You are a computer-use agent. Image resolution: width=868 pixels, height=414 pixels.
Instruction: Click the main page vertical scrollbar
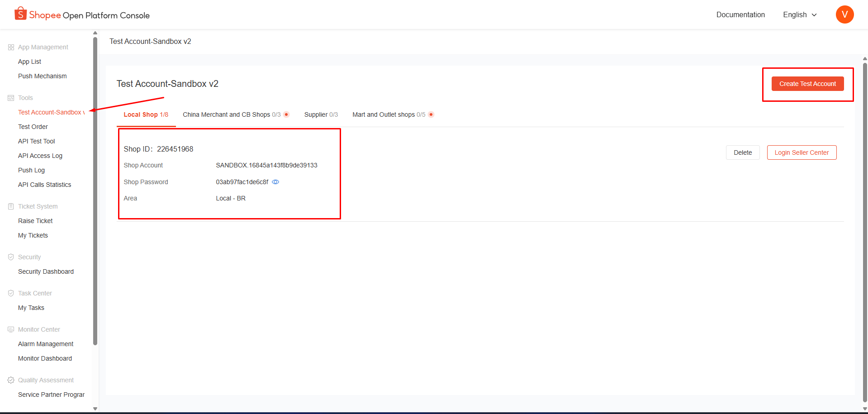865,232
